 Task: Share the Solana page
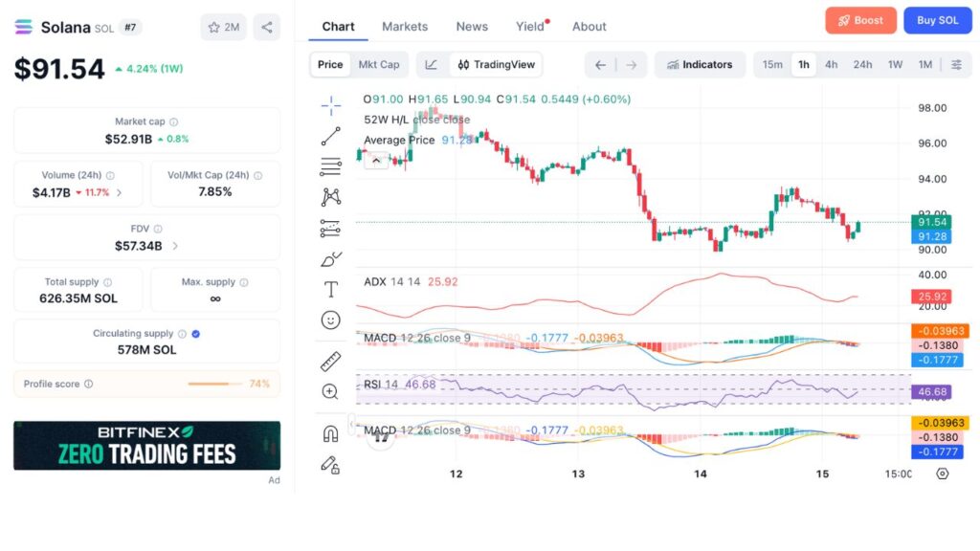click(x=267, y=28)
